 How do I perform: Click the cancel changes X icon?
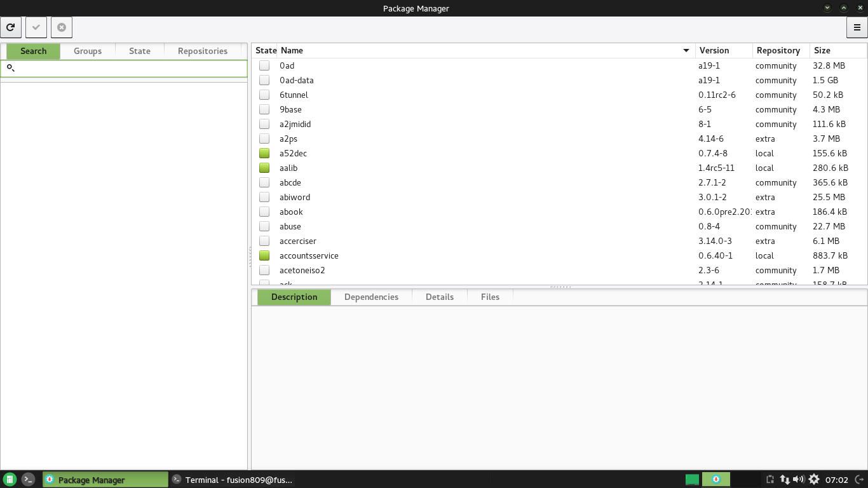62,27
